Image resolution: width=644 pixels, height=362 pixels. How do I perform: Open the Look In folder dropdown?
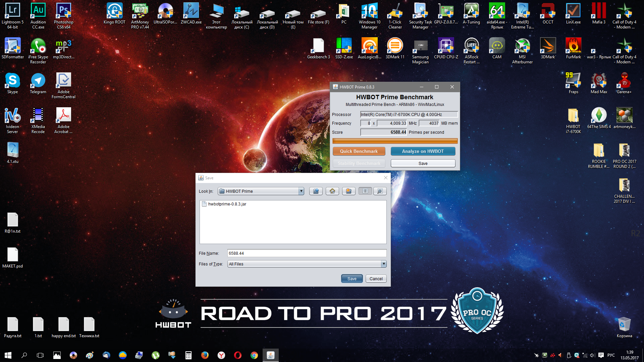tap(301, 191)
